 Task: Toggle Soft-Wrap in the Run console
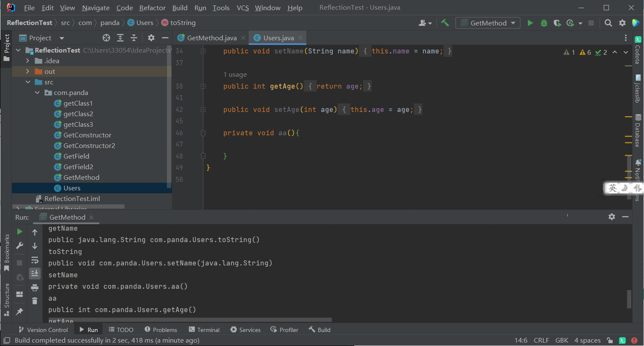pos(35,260)
